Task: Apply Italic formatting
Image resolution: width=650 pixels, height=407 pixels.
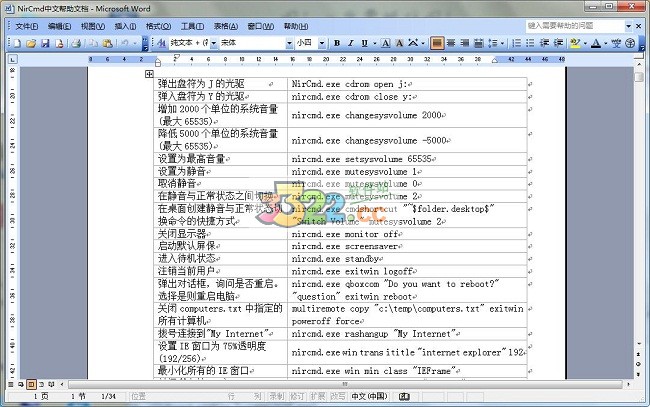Action: [351, 43]
